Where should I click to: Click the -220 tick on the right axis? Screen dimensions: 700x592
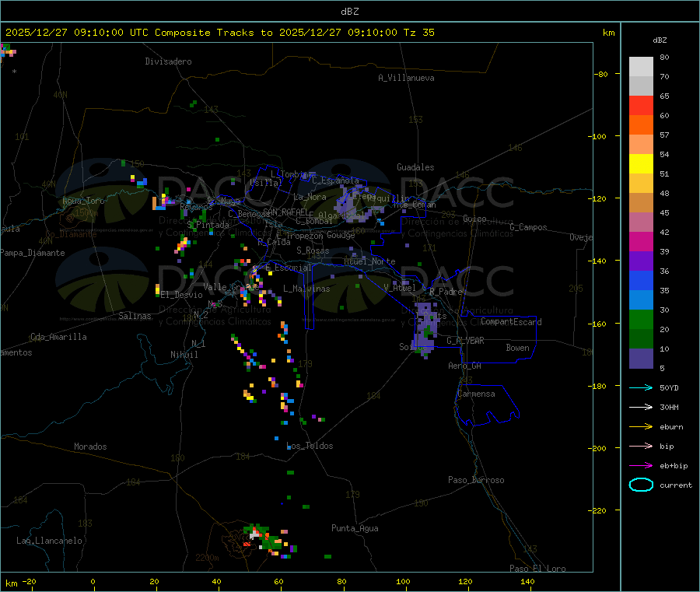pos(599,511)
